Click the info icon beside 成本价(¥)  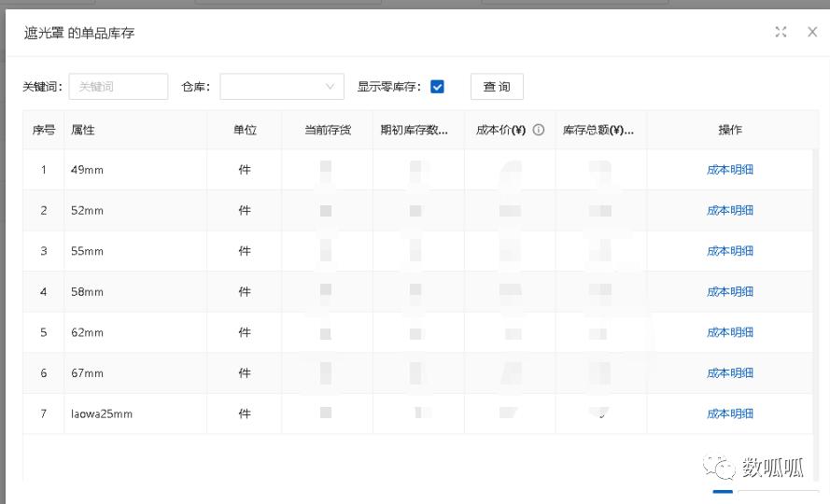pos(539,130)
